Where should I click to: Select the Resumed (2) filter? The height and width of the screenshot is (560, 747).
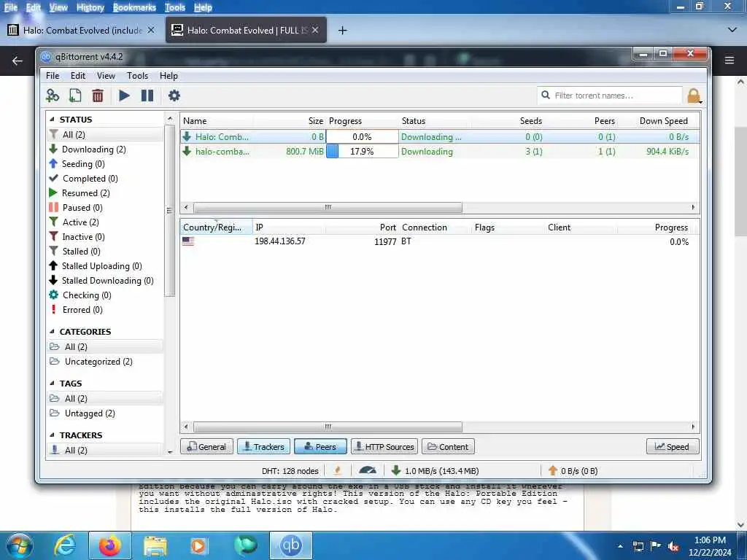105,192
